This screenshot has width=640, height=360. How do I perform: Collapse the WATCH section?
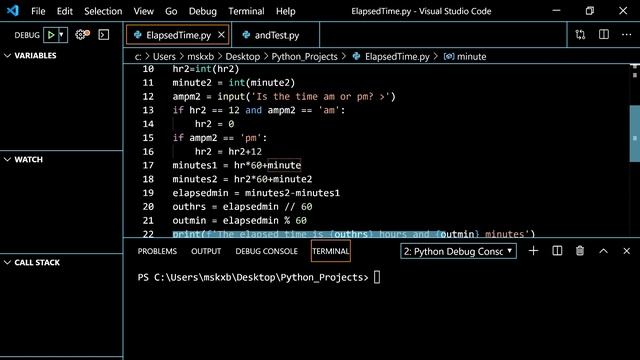click(x=8, y=160)
